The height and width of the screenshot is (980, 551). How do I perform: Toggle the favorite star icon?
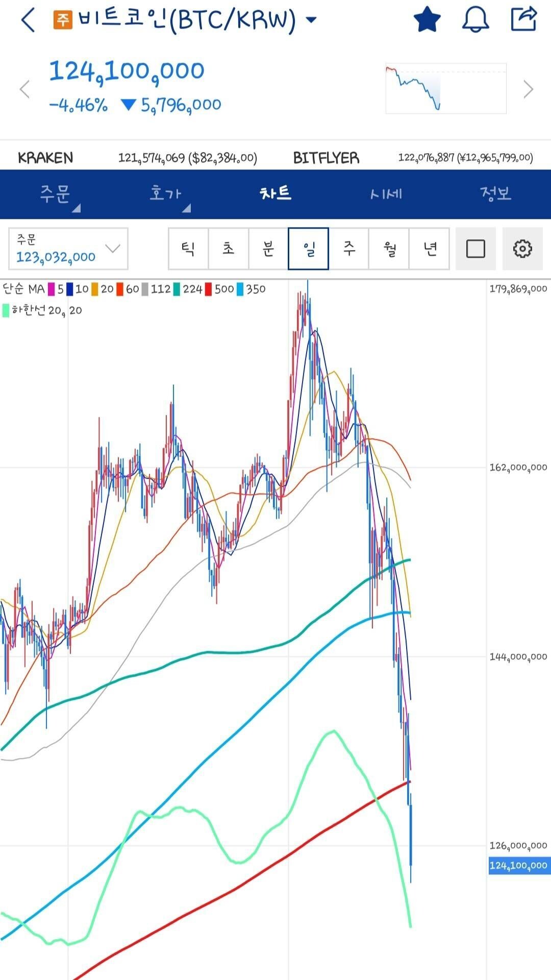(x=427, y=19)
